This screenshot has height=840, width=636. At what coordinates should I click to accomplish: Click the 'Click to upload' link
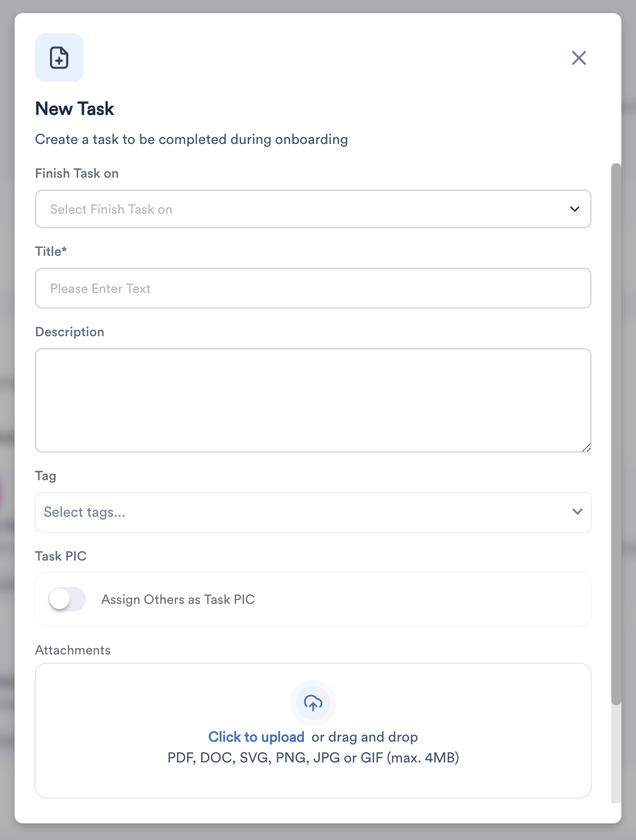(256, 737)
